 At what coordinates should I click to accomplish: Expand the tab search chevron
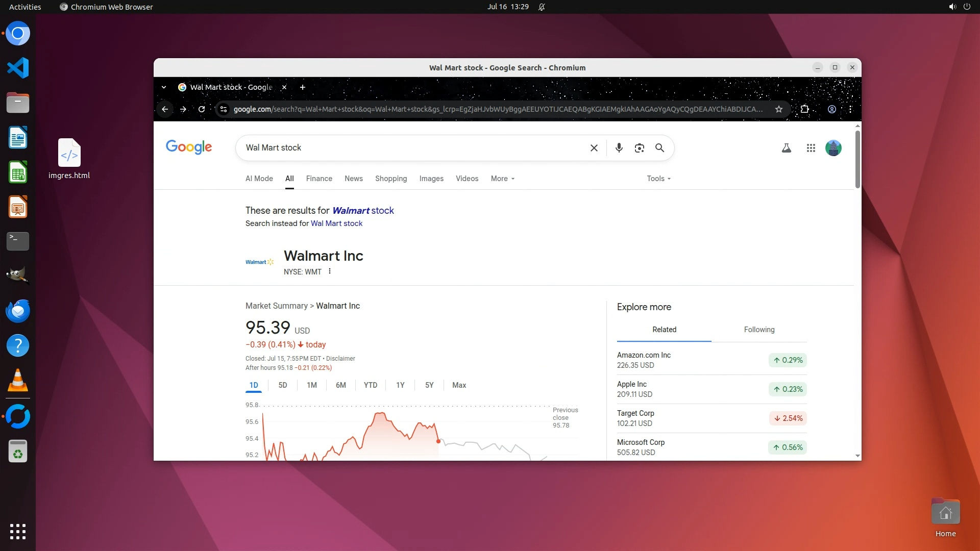[164, 87]
